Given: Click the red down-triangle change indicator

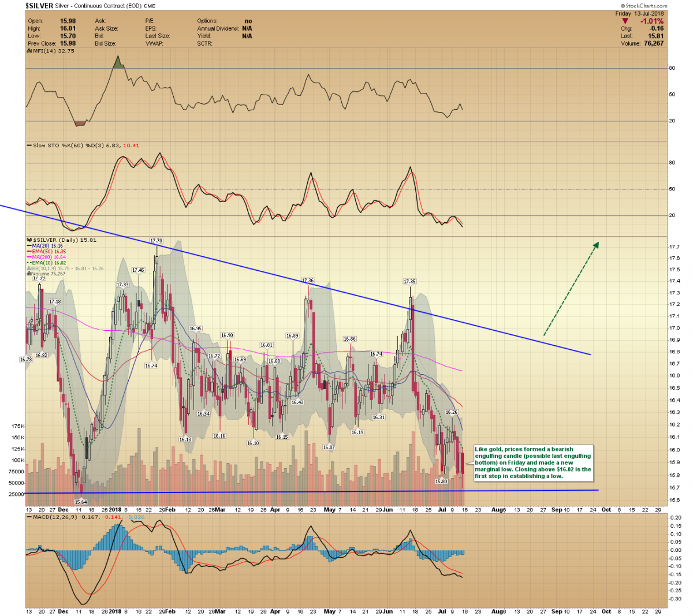Looking at the screenshot, I should coord(625,21).
